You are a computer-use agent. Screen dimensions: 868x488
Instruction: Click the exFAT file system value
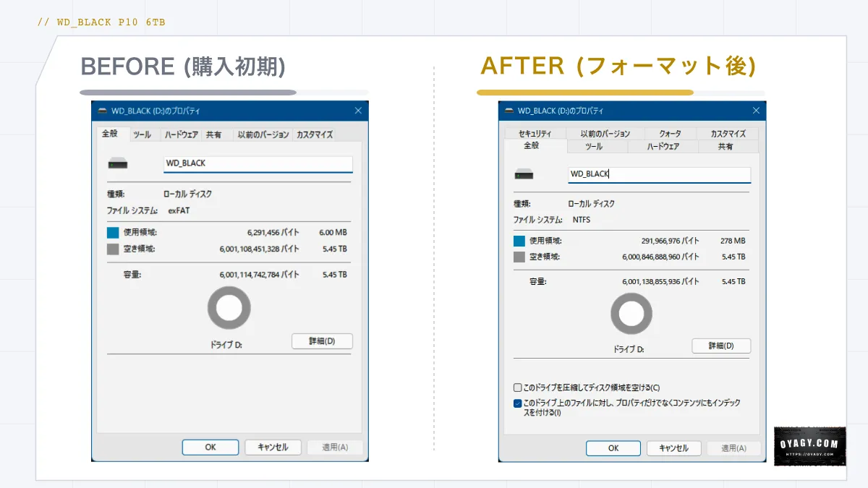[179, 211]
